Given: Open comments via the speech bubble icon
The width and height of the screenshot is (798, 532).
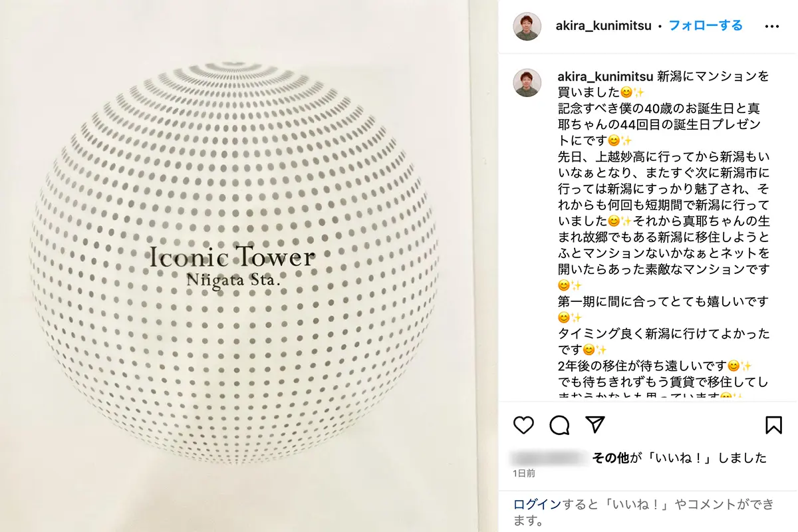Looking at the screenshot, I should [x=560, y=425].
